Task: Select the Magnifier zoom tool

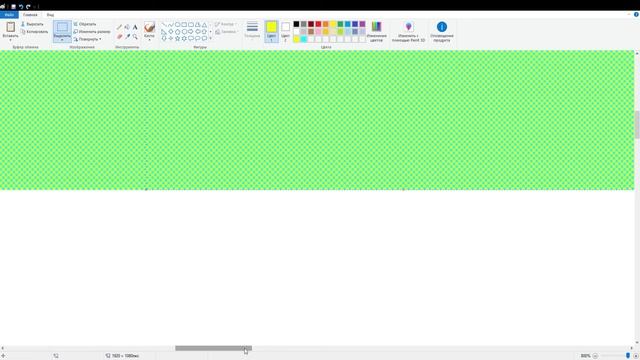Action: click(x=135, y=37)
